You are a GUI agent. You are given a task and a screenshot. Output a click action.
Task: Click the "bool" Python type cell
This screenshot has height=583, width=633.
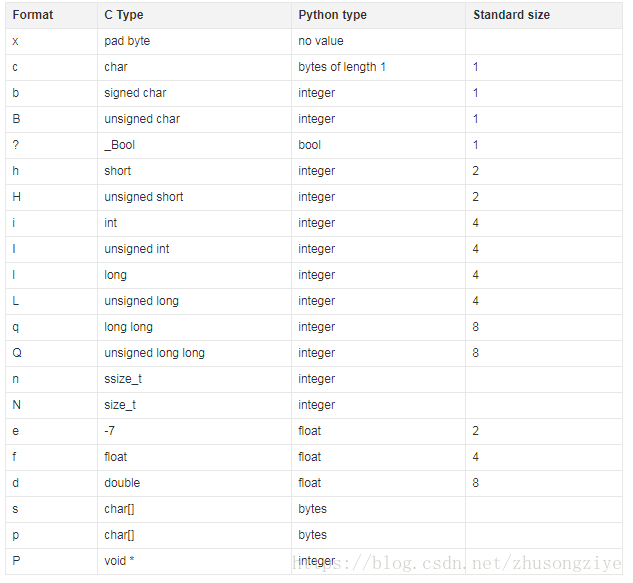pyautogui.click(x=309, y=145)
